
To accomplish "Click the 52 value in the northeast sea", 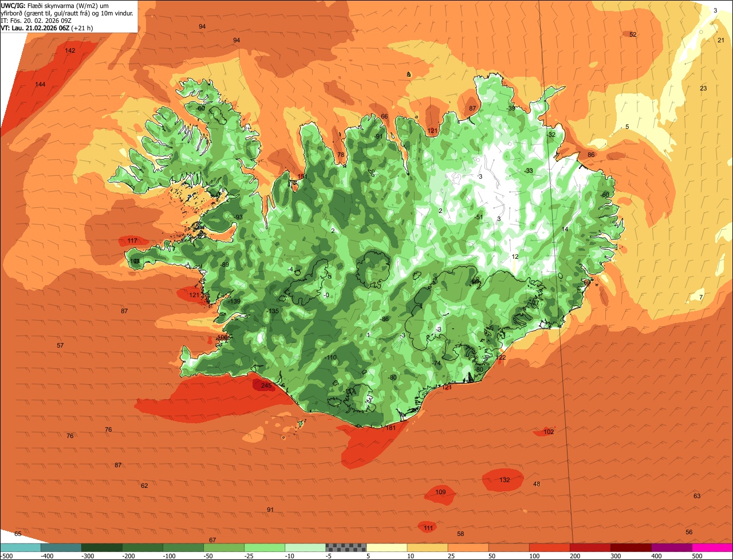I will click(633, 34).
